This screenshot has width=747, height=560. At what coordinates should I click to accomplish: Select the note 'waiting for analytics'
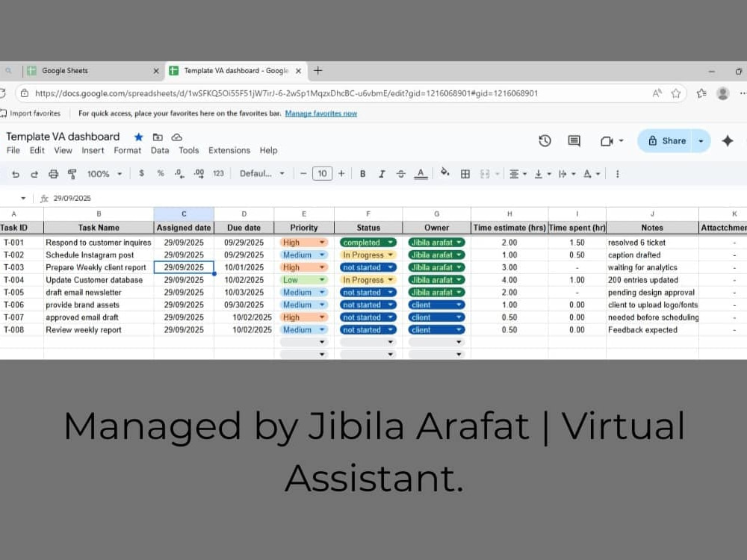[x=651, y=267]
